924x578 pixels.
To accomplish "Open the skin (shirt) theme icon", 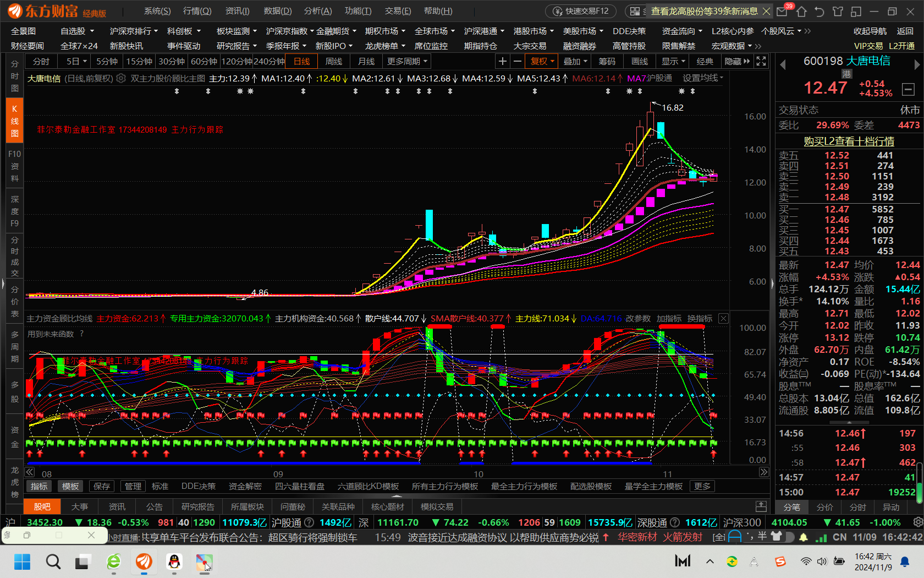I will 838,11.
